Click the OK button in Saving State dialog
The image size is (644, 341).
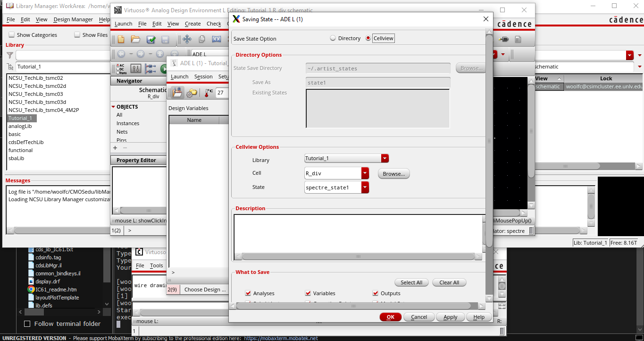tap(390, 317)
